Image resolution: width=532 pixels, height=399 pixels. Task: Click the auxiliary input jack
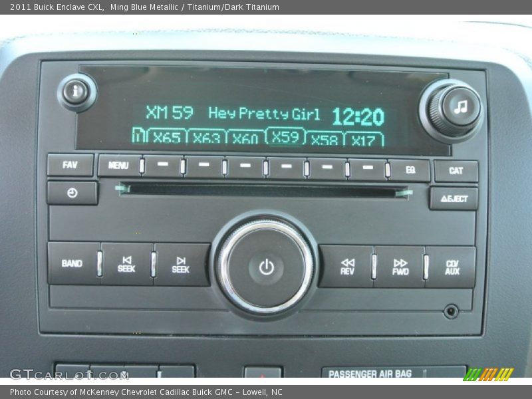pyautogui.click(x=451, y=311)
